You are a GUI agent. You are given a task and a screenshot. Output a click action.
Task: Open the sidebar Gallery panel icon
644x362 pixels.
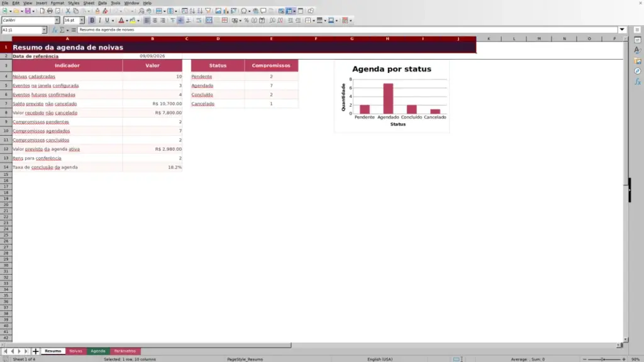pyautogui.click(x=638, y=61)
